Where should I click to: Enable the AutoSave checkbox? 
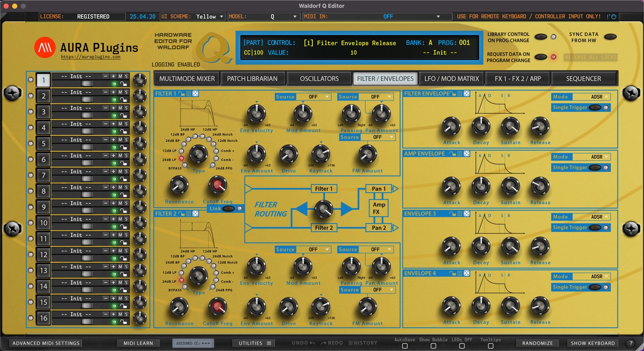pos(405,346)
